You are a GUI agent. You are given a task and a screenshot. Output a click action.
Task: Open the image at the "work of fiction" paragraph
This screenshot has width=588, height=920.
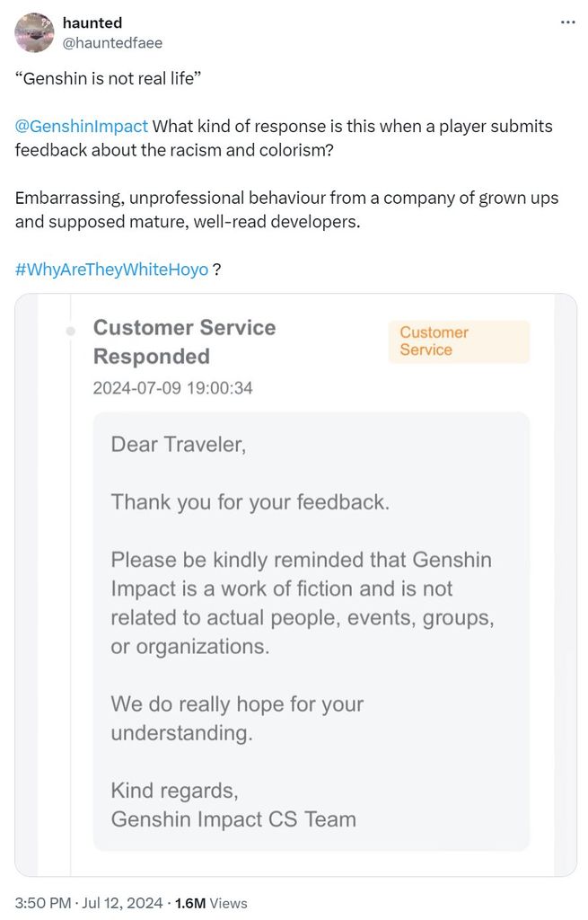301,603
